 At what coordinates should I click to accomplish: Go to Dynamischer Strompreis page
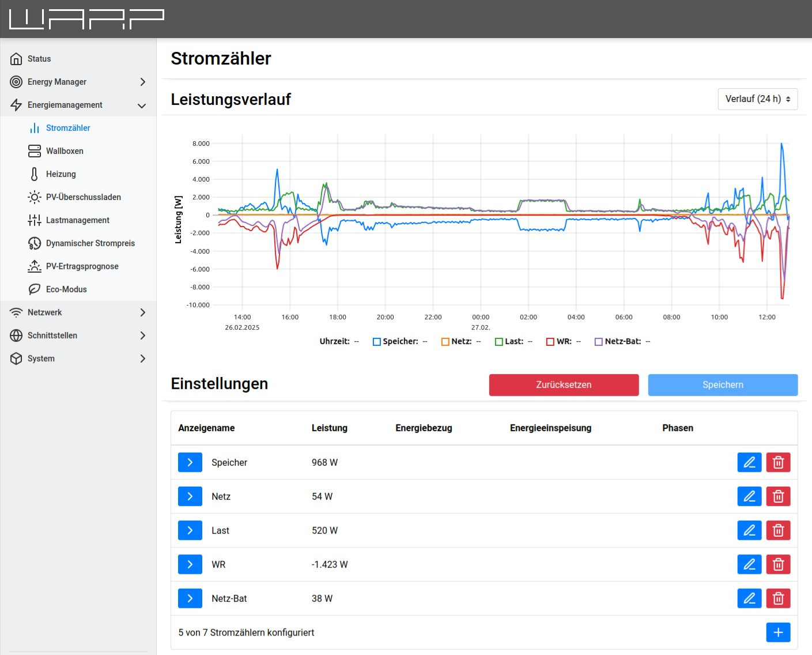(x=90, y=243)
